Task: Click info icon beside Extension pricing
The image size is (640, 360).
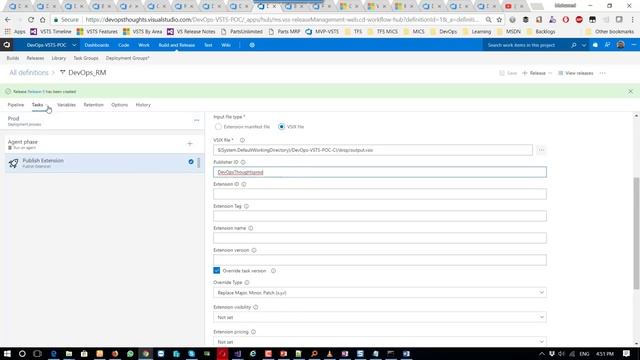Action: point(253,332)
